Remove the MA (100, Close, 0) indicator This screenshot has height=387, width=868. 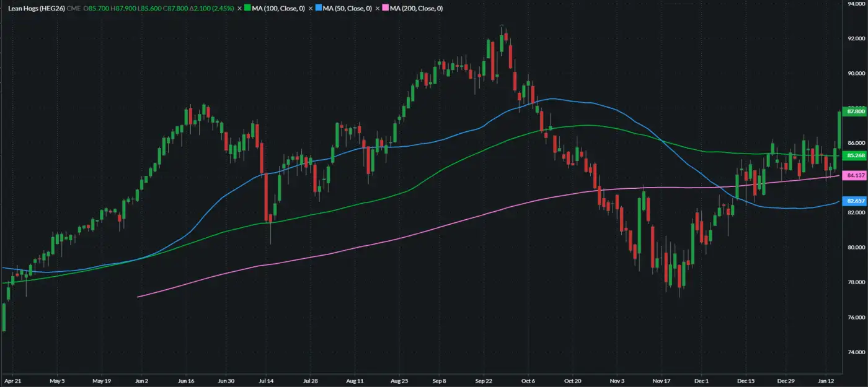click(x=239, y=9)
